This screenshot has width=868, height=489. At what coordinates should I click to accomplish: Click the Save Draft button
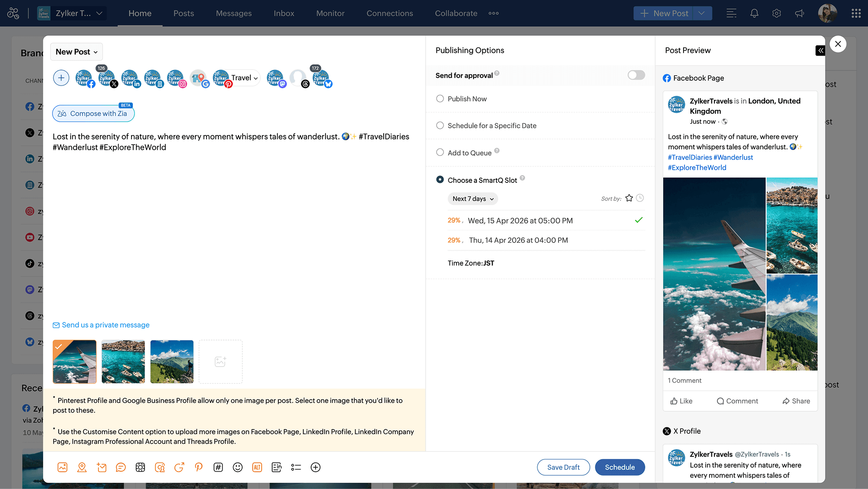[563, 467]
